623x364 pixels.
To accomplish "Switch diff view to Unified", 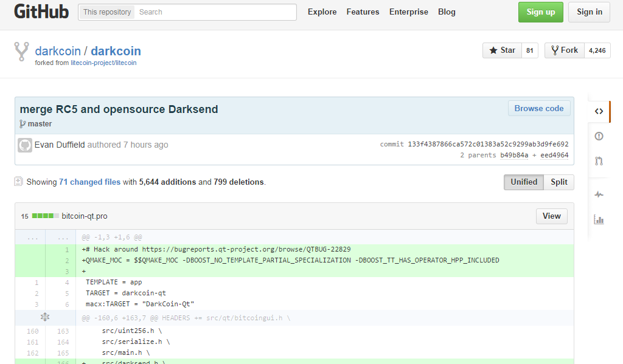I will 524,182.
